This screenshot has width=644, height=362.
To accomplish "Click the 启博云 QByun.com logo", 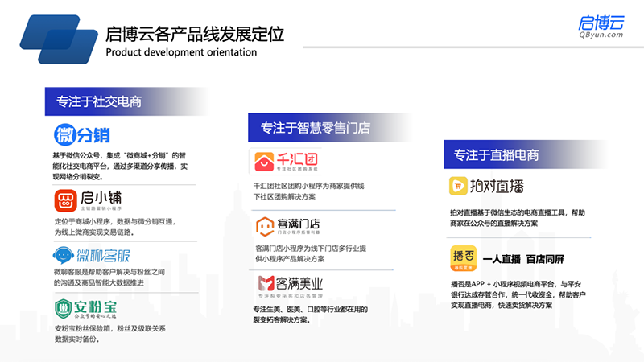I will click(x=601, y=26).
